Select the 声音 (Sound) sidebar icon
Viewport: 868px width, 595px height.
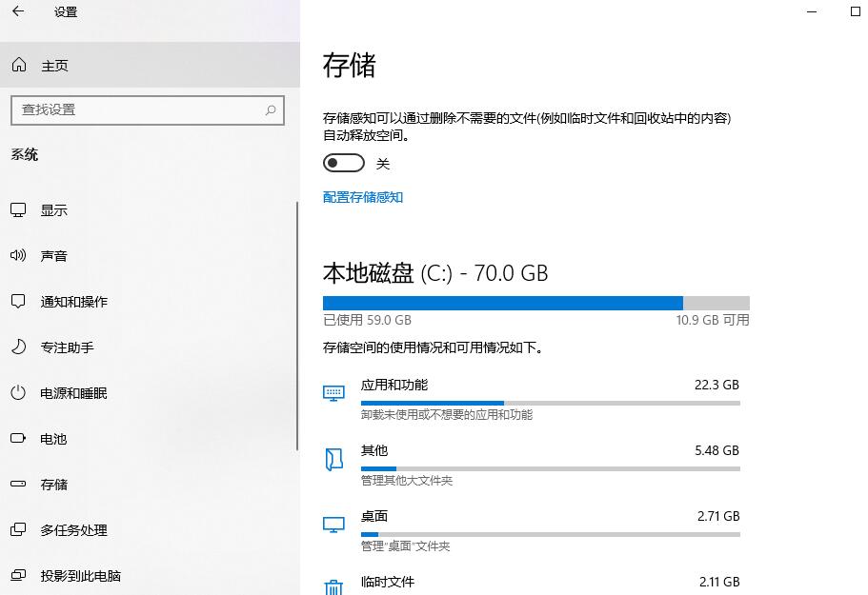tap(18, 255)
